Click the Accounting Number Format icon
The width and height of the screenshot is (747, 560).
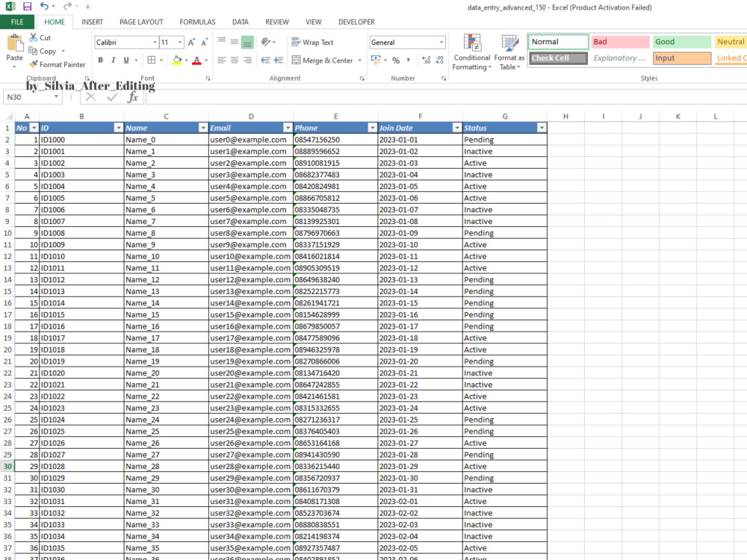(x=376, y=60)
